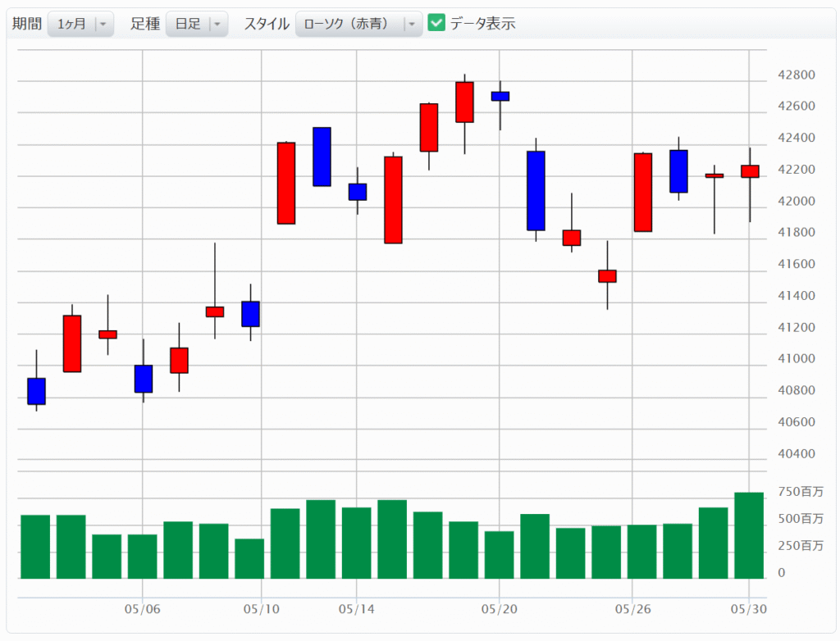Click the 05/30 date axis label
This screenshot has width=840, height=641.
click(749, 609)
